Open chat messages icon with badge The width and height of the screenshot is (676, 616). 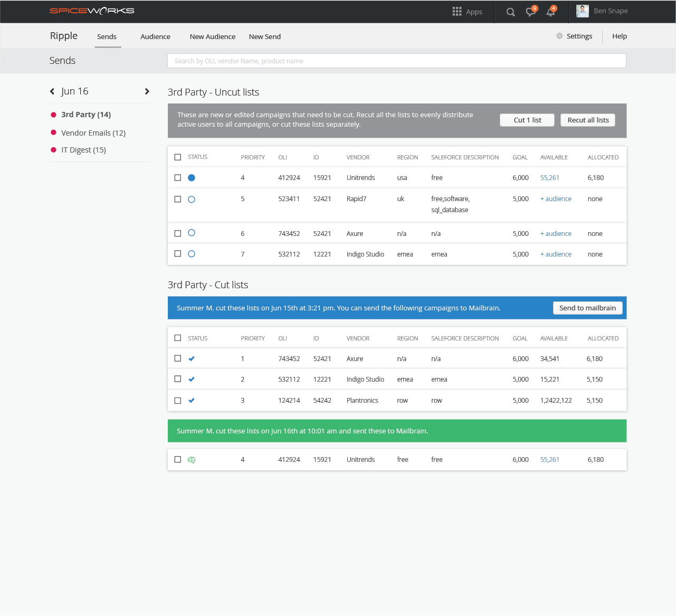click(531, 12)
